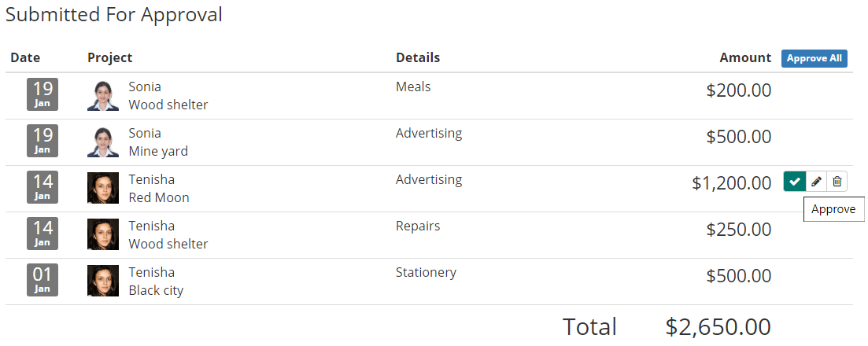Click the Project column header
This screenshot has height=346, width=868.
coord(110,57)
